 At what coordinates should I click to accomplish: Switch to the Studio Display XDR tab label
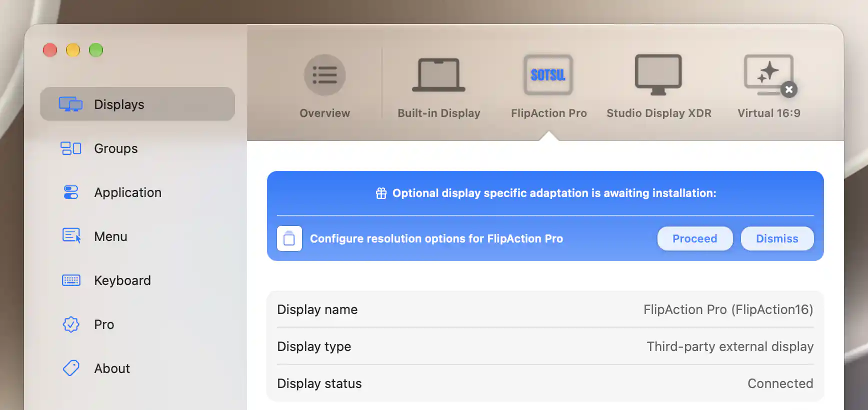(x=658, y=113)
